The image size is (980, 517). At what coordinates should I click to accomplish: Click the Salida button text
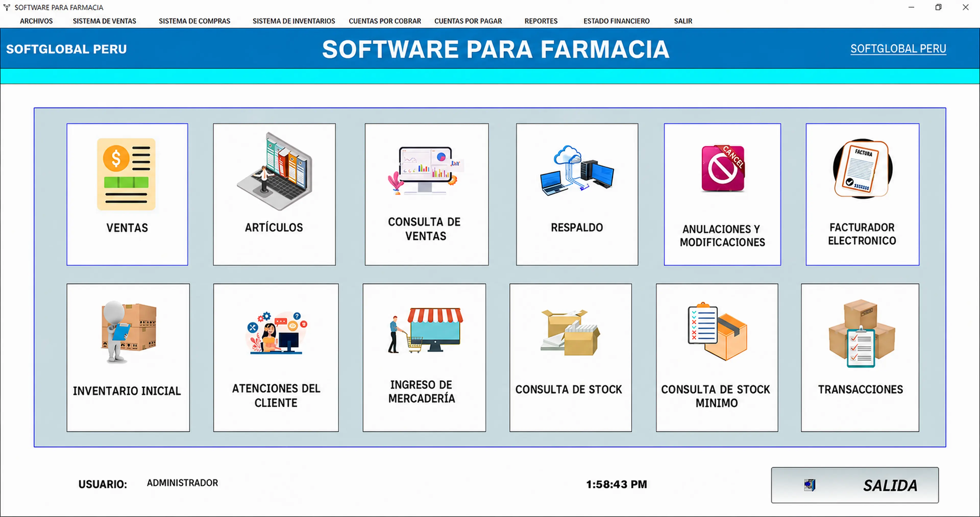pyautogui.click(x=890, y=485)
